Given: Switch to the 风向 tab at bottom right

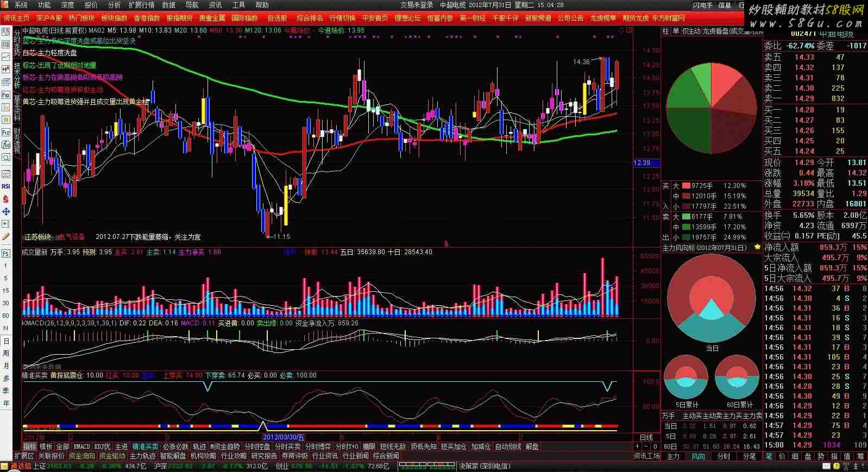Looking at the screenshot, I should click(699, 456).
